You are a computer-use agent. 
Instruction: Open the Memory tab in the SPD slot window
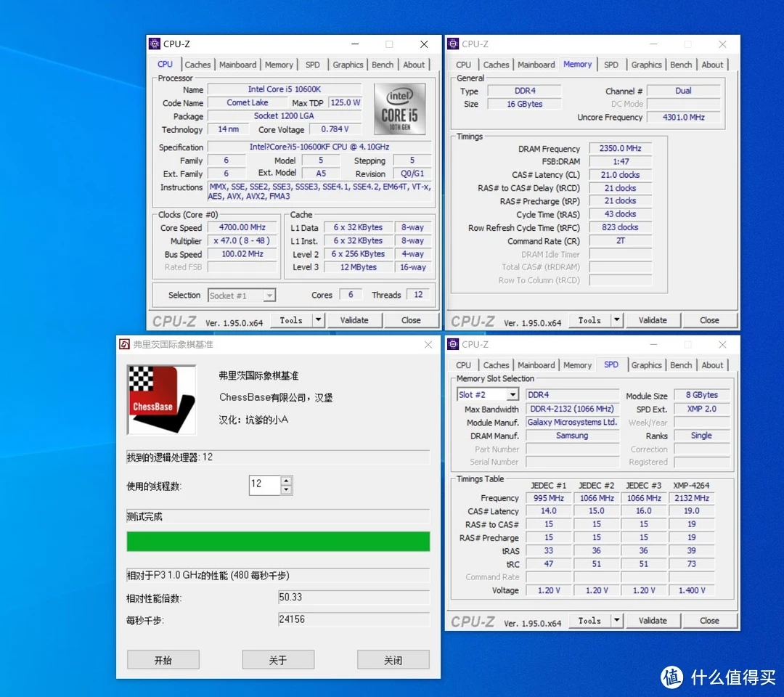click(x=577, y=365)
